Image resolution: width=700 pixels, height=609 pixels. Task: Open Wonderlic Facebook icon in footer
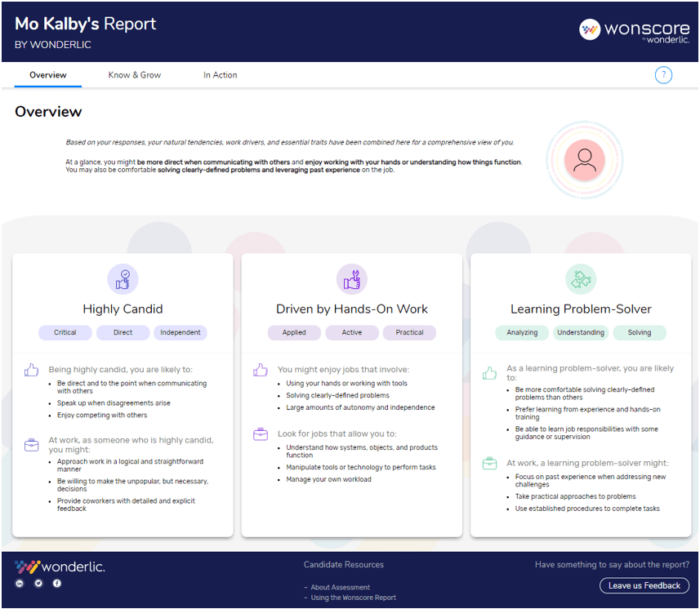[57, 583]
